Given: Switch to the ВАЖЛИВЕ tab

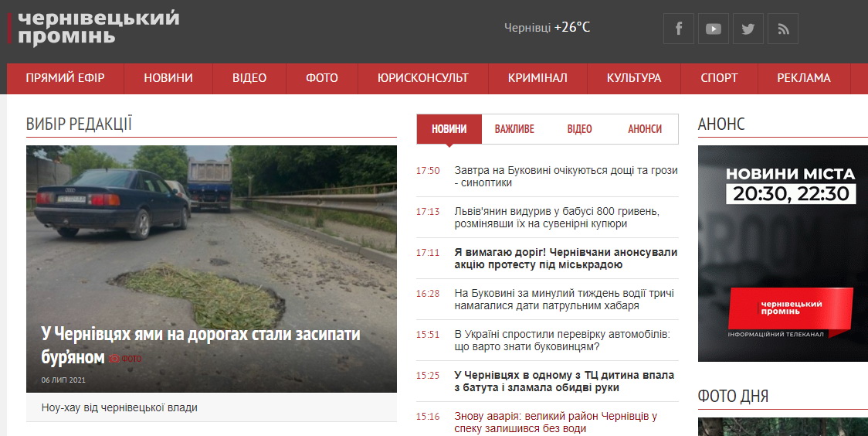Looking at the screenshot, I should (x=514, y=129).
